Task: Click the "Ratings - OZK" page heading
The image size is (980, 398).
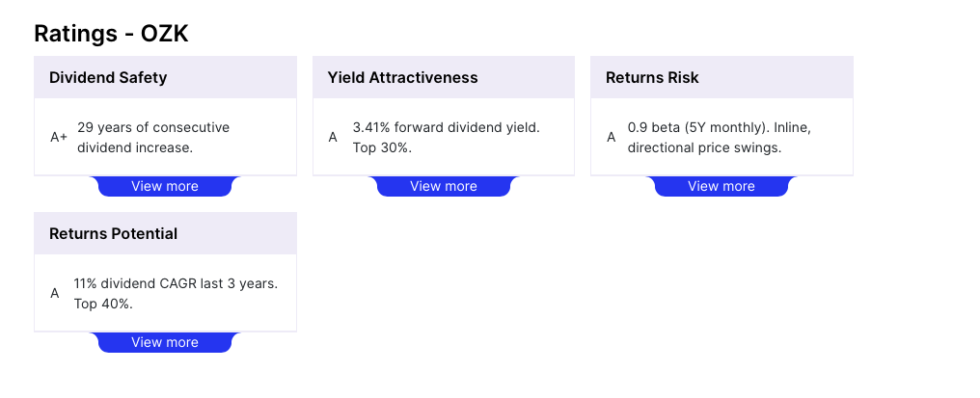Action: (x=111, y=34)
